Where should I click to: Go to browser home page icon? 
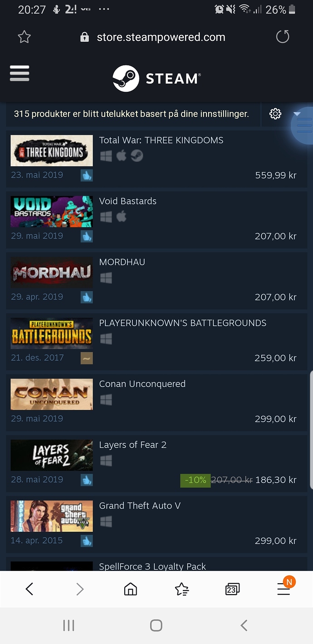point(131,590)
